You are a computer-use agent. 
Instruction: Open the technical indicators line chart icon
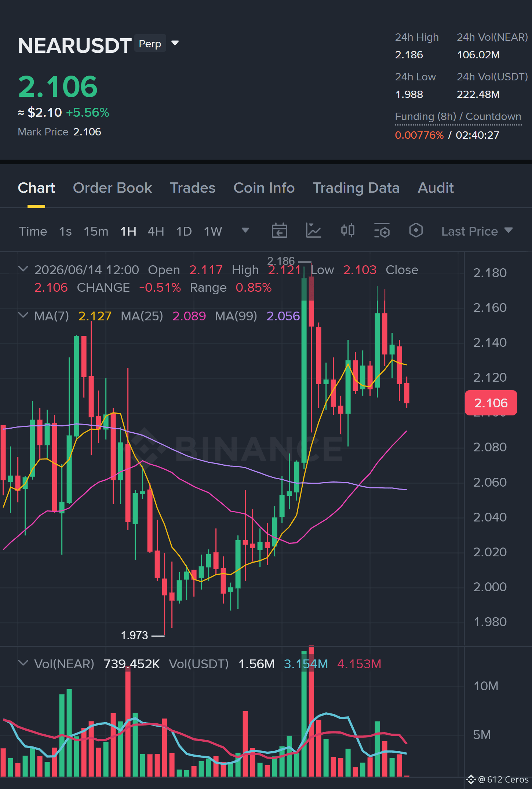click(x=313, y=231)
